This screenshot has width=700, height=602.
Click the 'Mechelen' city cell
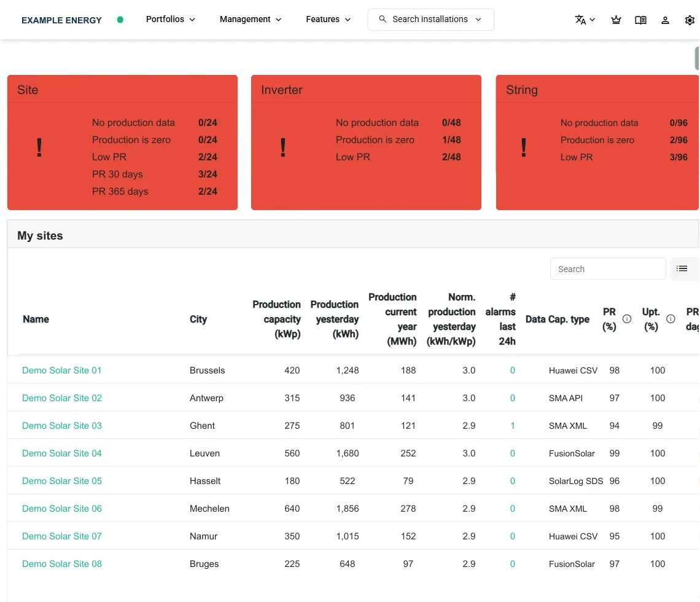(209, 509)
